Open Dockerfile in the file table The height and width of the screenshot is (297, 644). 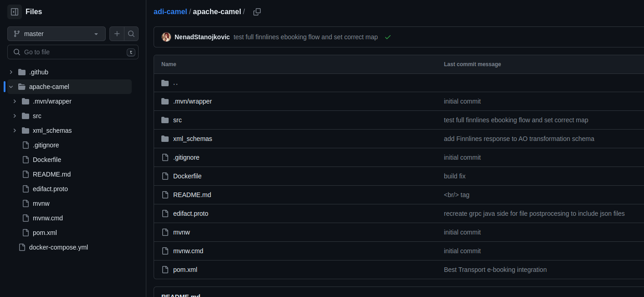pos(187,176)
